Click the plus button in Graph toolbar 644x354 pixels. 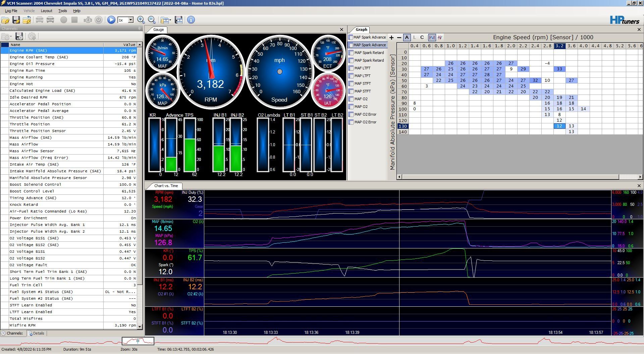(391, 38)
